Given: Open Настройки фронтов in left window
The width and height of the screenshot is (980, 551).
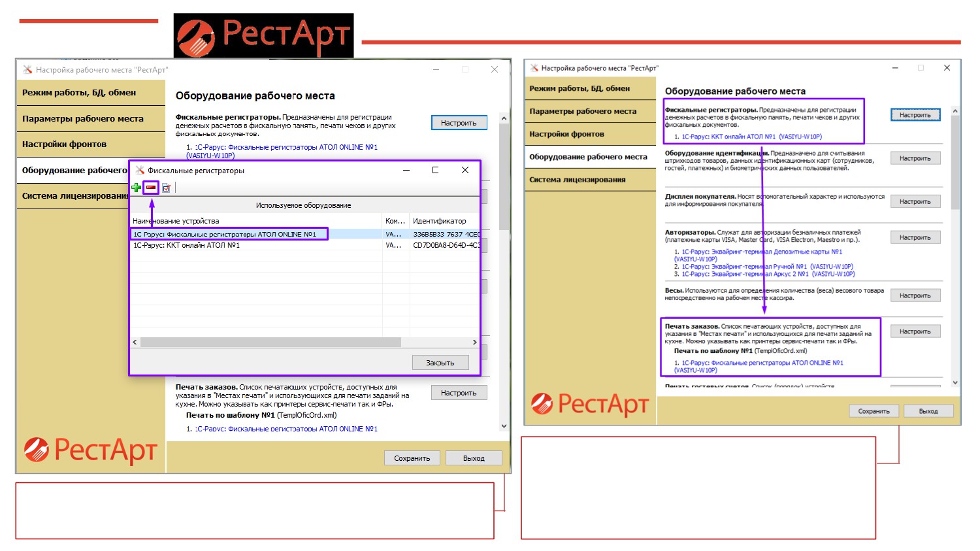Looking at the screenshot, I should click(x=91, y=144).
